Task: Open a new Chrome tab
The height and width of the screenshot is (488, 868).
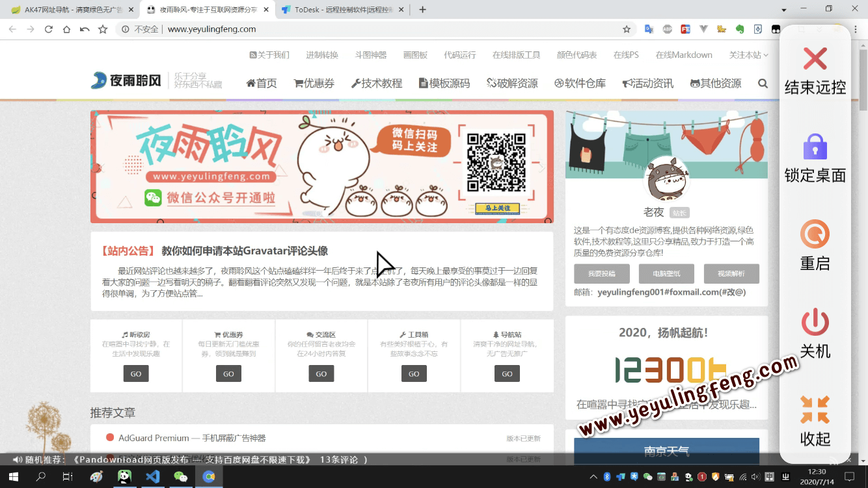Action: click(x=422, y=10)
